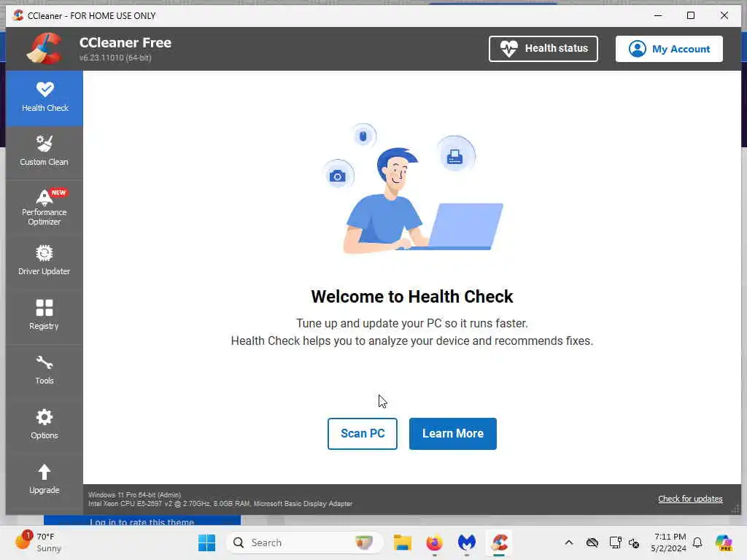The image size is (747, 560).
Task: Click the Check for updates link
Action: [x=690, y=499]
